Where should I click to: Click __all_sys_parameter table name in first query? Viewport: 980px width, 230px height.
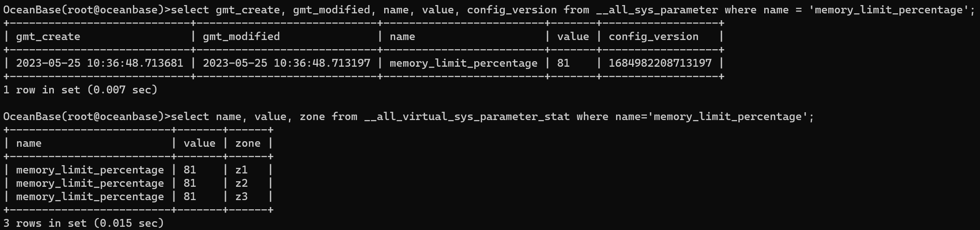(x=657, y=10)
